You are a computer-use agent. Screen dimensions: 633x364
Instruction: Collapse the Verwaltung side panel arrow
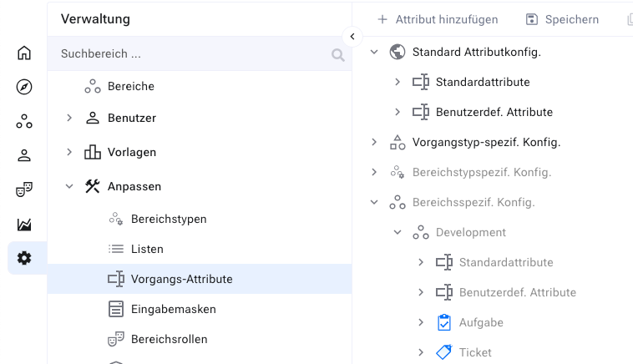352,37
